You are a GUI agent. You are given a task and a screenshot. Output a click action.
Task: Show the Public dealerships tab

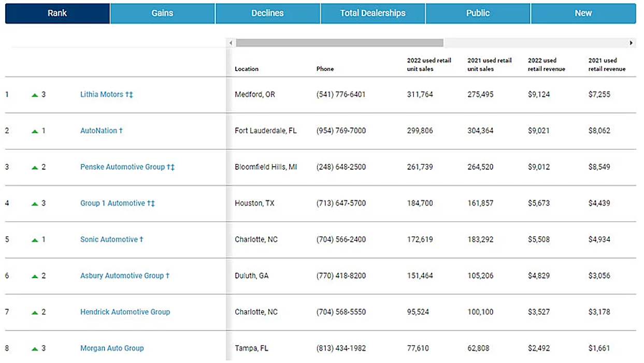pos(478,13)
